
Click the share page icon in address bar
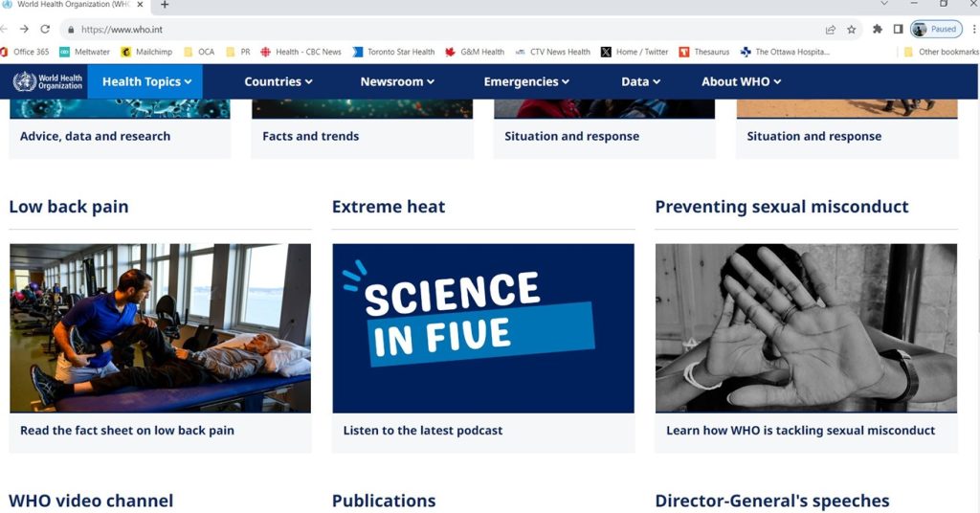[x=831, y=30]
